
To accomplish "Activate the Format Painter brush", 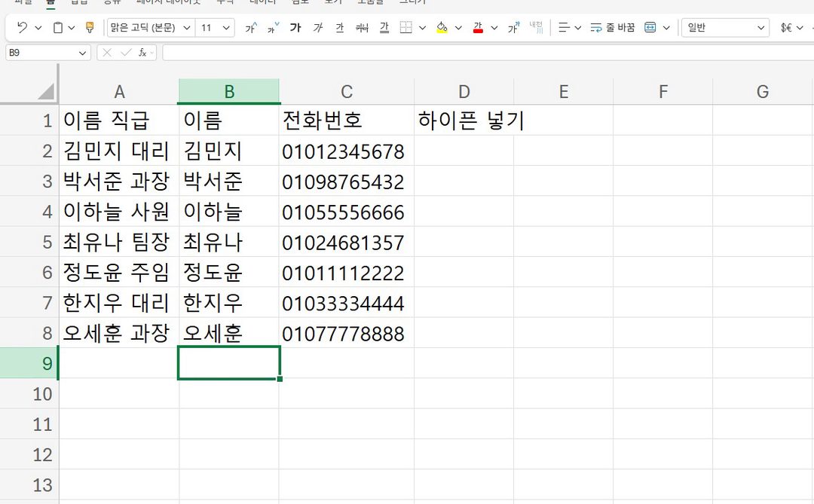I will point(89,28).
